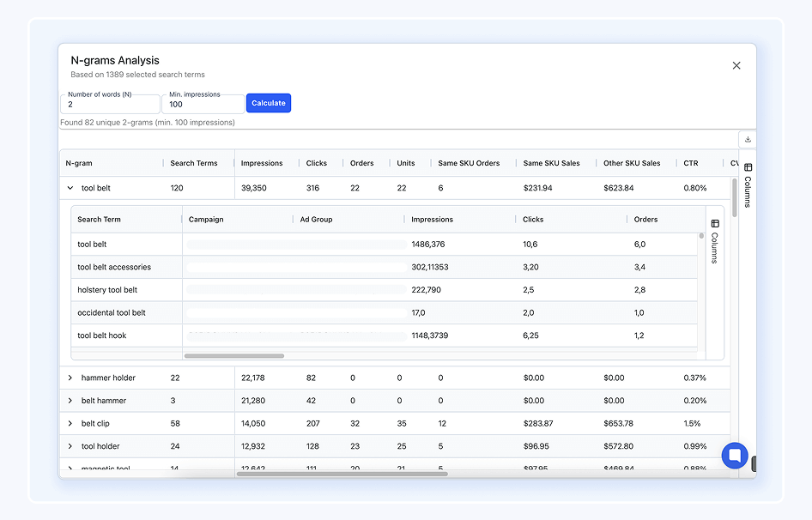
Task: Collapse the expanded tool belt row
Action: 70,188
